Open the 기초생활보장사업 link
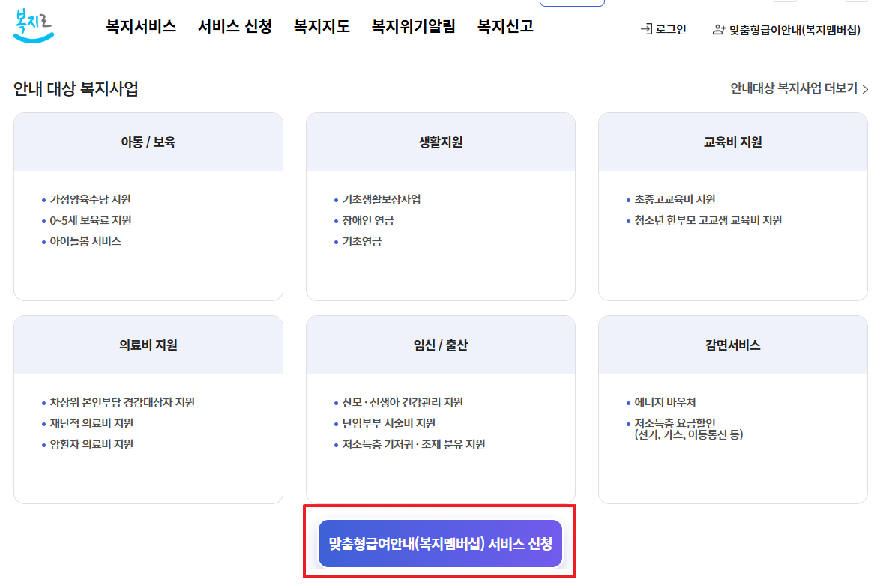Screen dimensions: 895x588 pos(382,198)
